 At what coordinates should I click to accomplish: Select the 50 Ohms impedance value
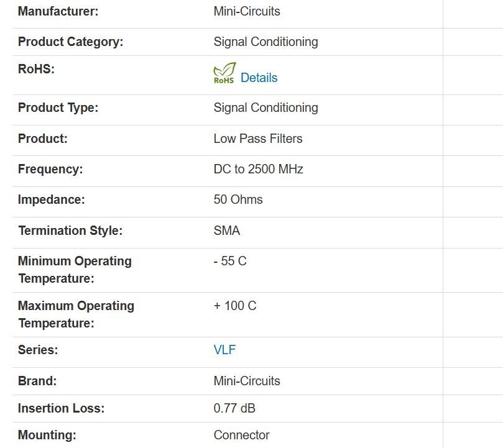coord(238,199)
